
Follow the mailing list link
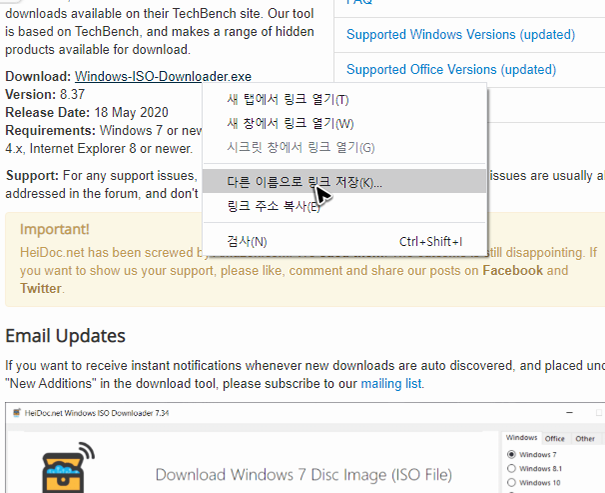coord(391,383)
